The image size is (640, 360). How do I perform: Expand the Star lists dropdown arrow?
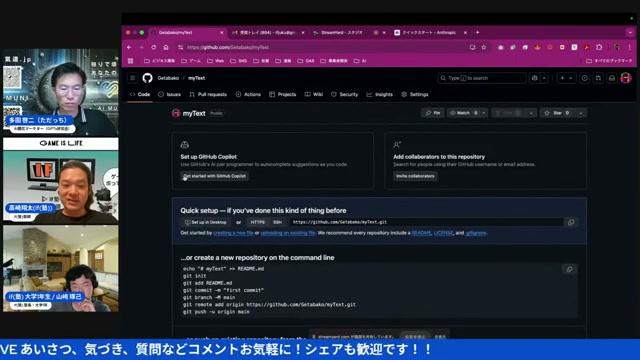click(580, 113)
